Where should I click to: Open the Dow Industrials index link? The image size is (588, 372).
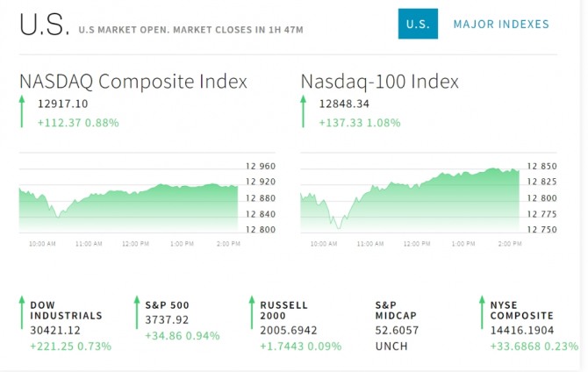click(66, 311)
